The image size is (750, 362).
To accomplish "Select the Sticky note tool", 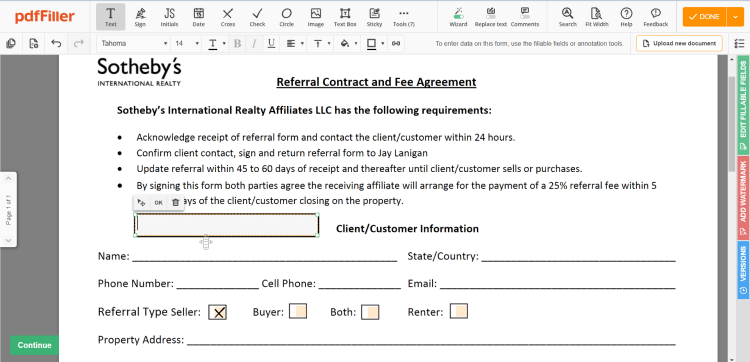I will [x=375, y=17].
